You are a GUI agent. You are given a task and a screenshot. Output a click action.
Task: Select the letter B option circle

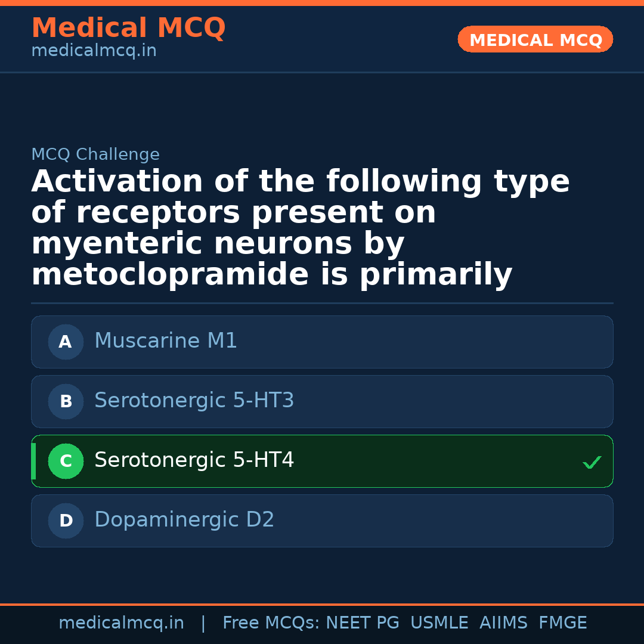66,401
